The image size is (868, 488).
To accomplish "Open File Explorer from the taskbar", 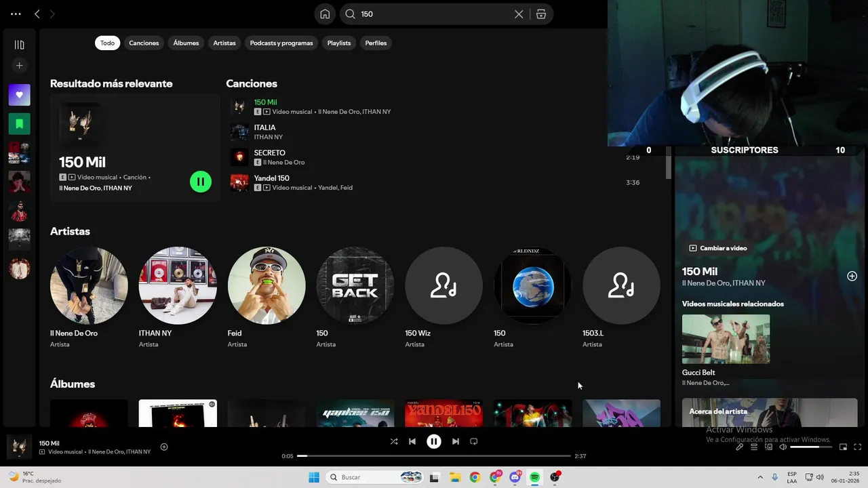I will [455, 477].
